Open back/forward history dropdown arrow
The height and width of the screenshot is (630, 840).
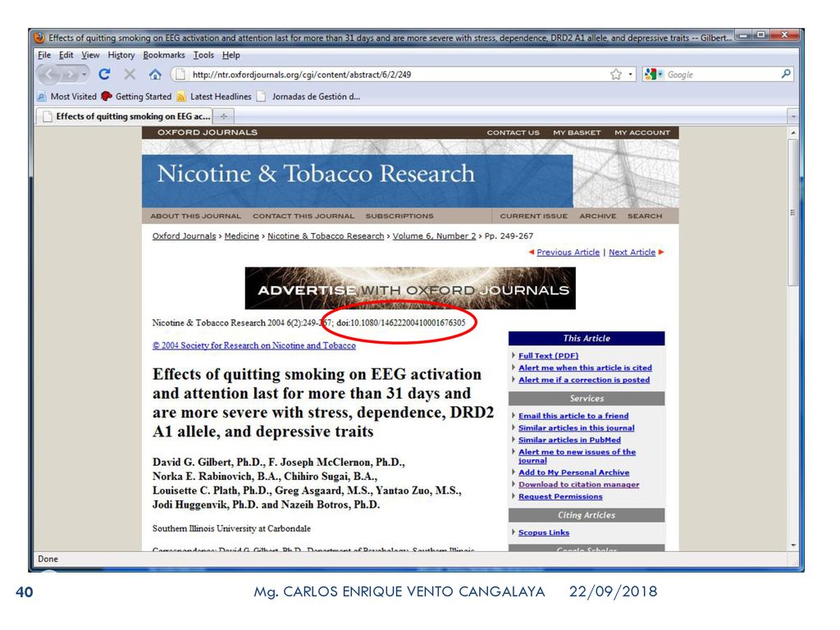(x=84, y=75)
